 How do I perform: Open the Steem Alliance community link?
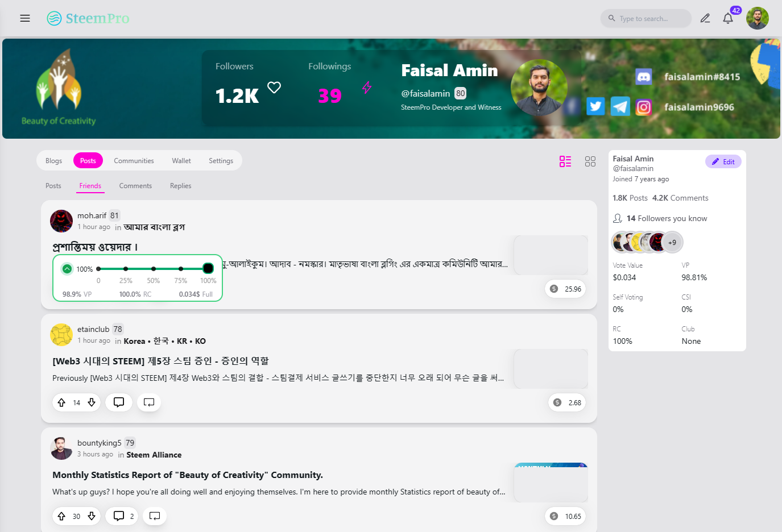click(x=154, y=455)
